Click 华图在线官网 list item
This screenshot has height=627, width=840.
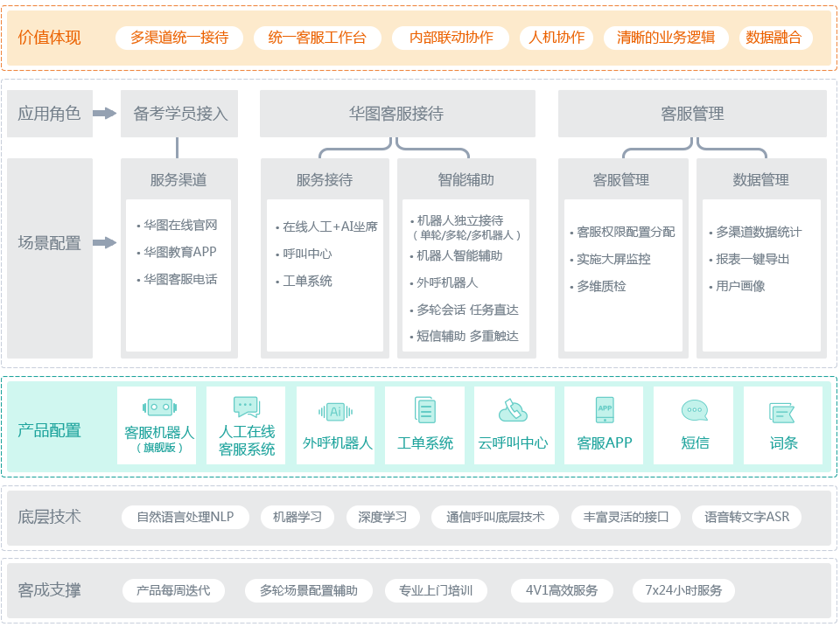[x=178, y=226]
